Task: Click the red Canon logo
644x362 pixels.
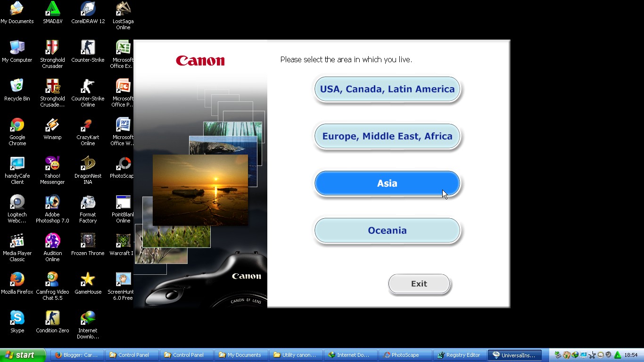Action: pos(200,60)
